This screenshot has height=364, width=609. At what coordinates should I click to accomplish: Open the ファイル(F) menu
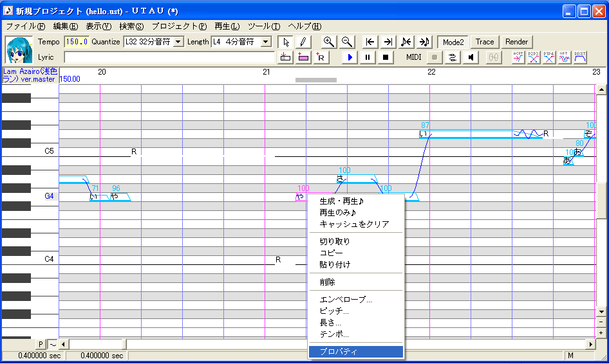coord(26,26)
